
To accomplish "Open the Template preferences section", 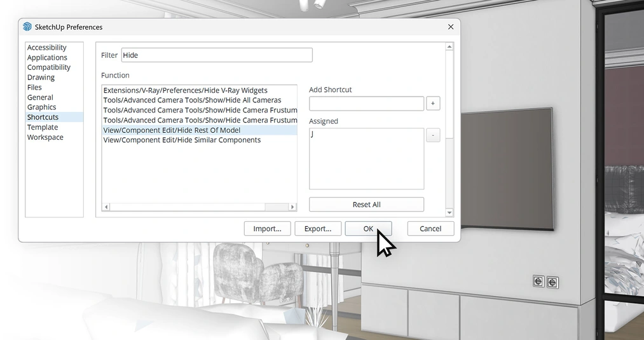I will 43,127.
